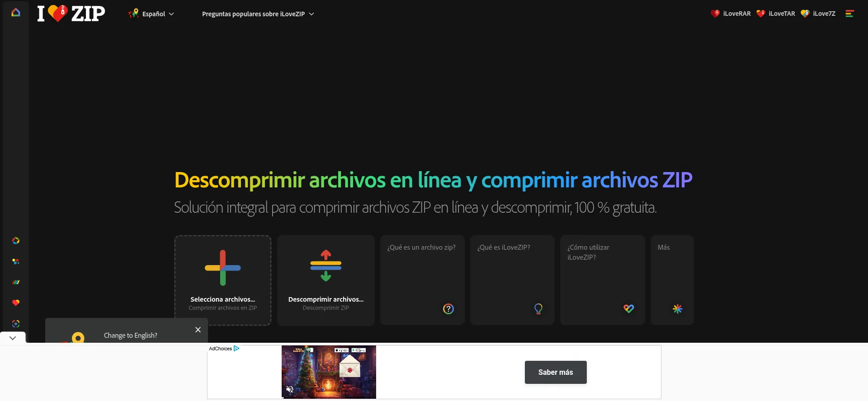The width and height of the screenshot is (868, 401).
Task: Click Descomprimir ZIP caption
Action: click(326, 308)
